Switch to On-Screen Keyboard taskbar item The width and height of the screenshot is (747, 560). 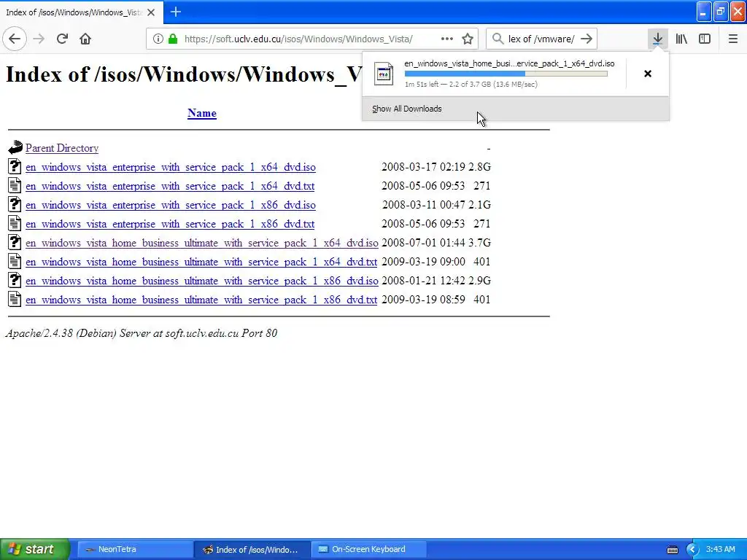pos(368,549)
